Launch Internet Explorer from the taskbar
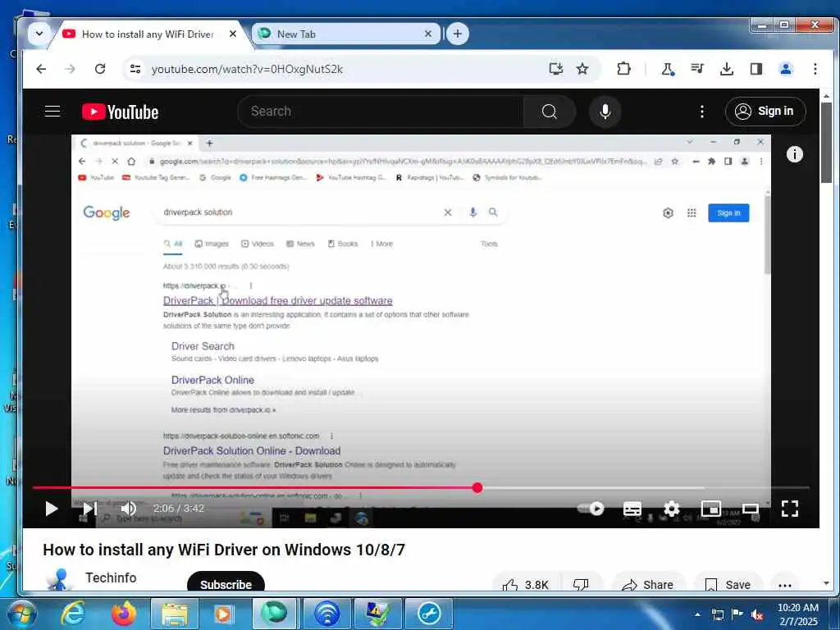This screenshot has height=630, width=840. [72, 614]
